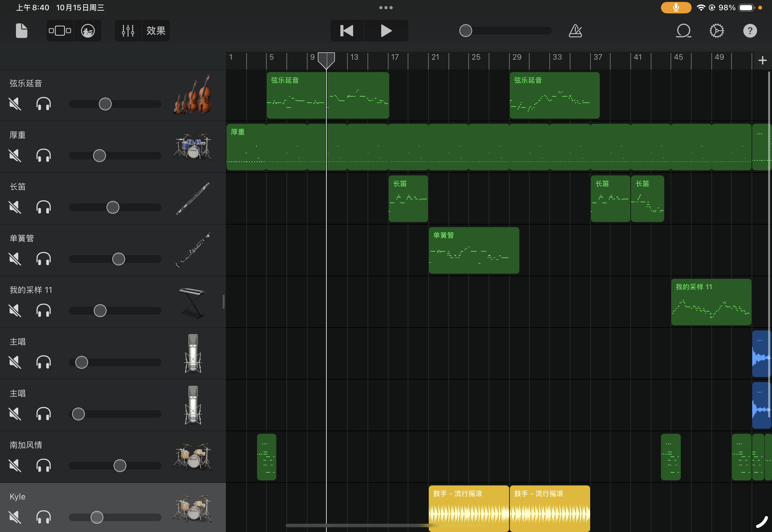Tap the playhead marker on ruler
Image resolution: width=772 pixels, height=532 pixels.
pos(326,60)
